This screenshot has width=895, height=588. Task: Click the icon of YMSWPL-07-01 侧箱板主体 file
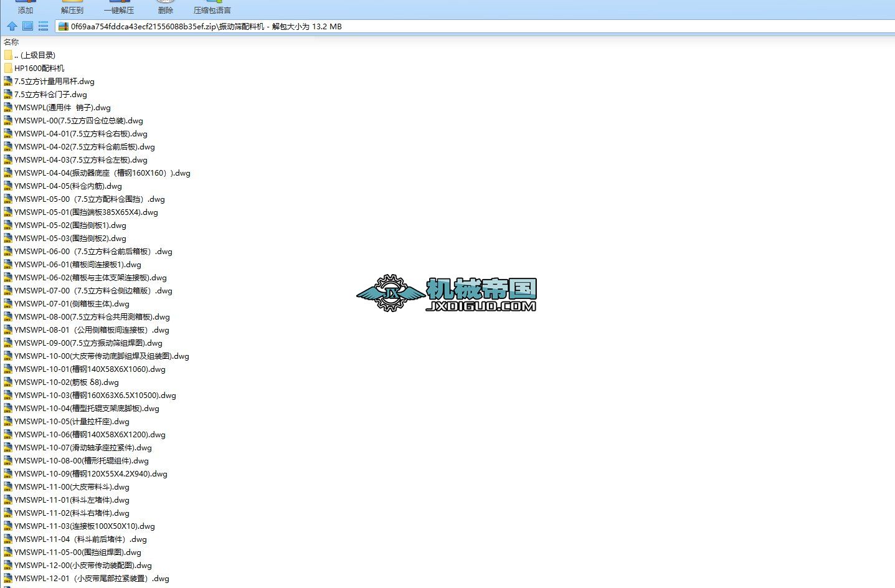click(8, 304)
